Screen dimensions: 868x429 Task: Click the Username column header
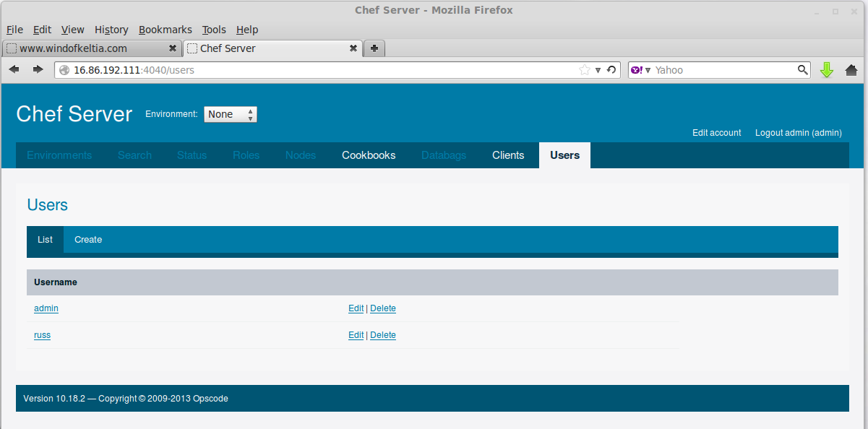pyautogui.click(x=56, y=282)
